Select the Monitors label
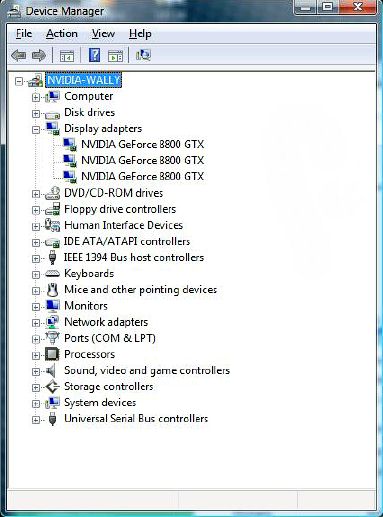383x517 pixels. tap(86, 306)
